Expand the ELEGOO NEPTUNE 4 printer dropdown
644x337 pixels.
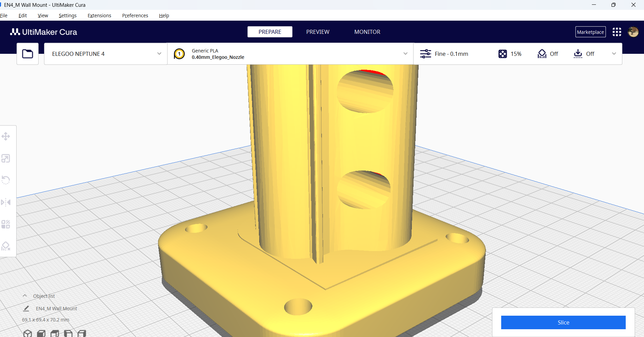pyautogui.click(x=106, y=54)
